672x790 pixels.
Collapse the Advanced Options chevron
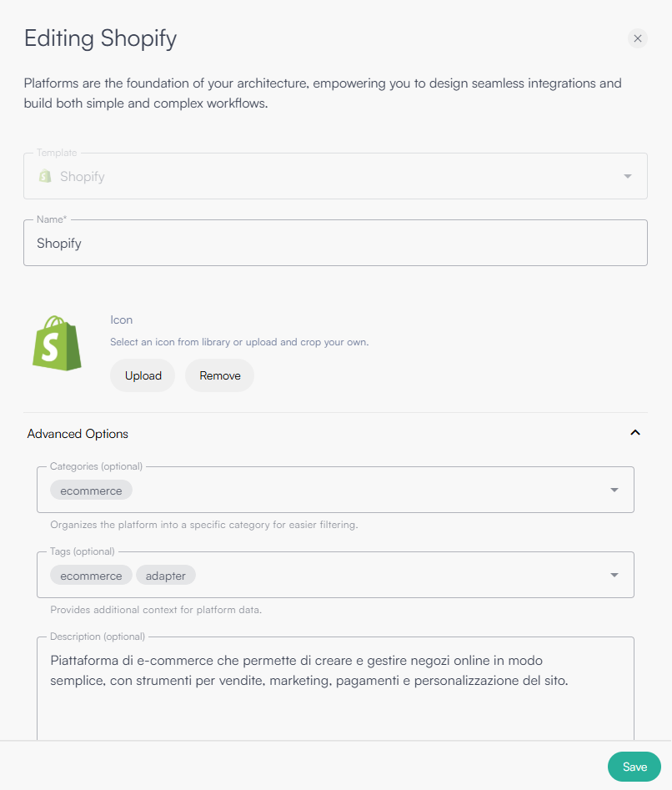point(635,433)
